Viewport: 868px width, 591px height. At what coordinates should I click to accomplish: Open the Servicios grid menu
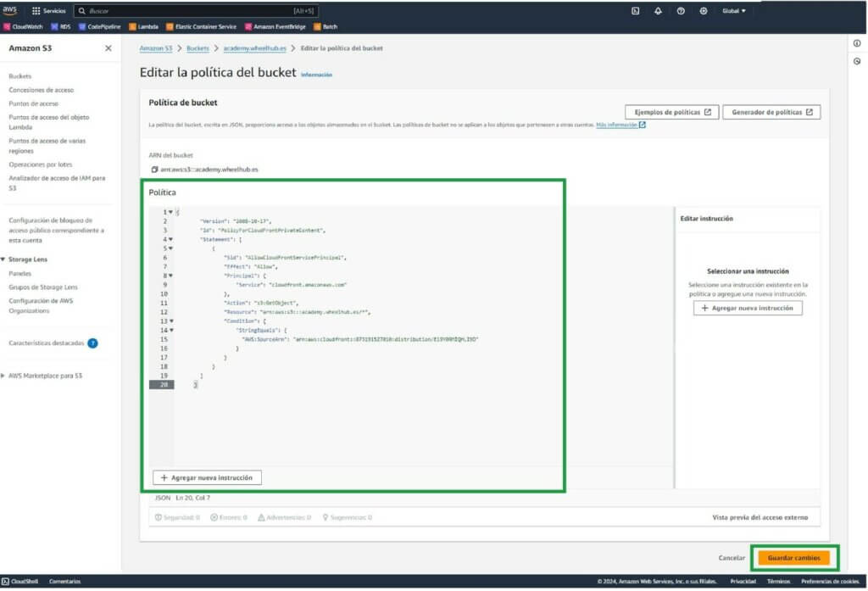tap(48, 11)
